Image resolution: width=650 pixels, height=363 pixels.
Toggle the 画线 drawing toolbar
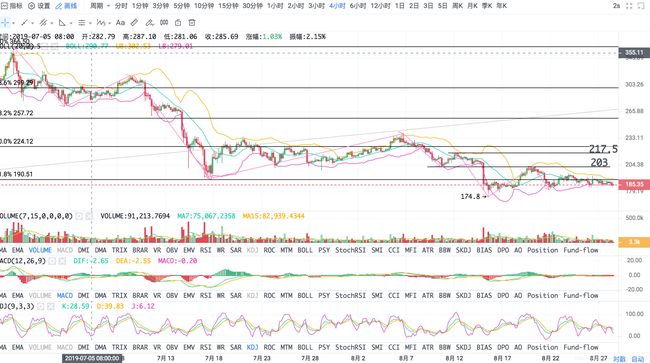(66, 6)
